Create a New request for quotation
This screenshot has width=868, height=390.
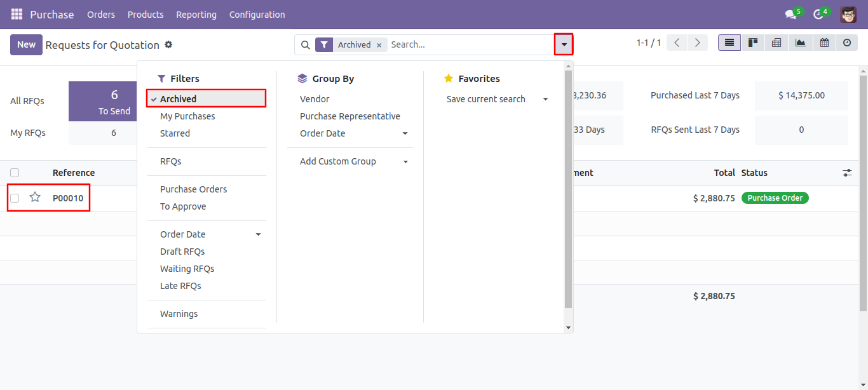tap(26, 44)
